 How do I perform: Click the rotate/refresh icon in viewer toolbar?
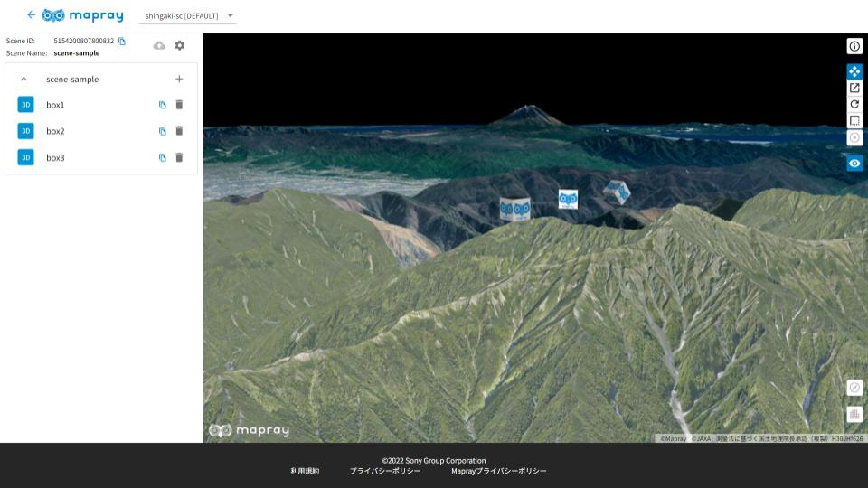854,104
